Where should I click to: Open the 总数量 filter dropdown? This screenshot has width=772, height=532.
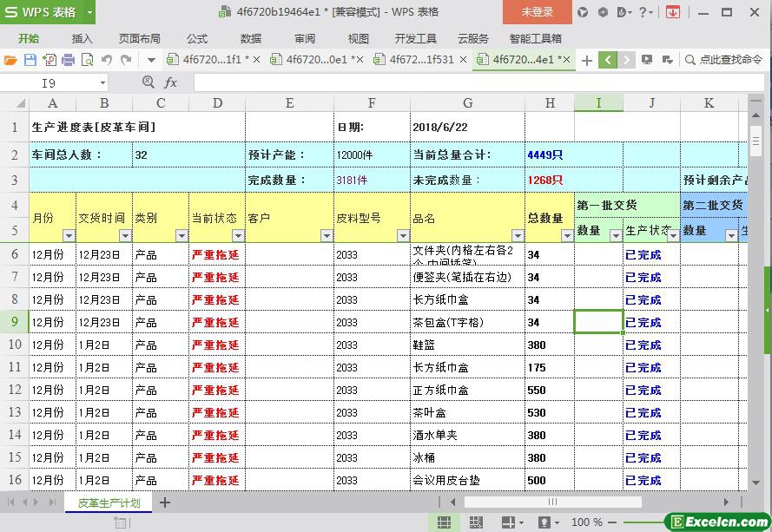(566, 236)
